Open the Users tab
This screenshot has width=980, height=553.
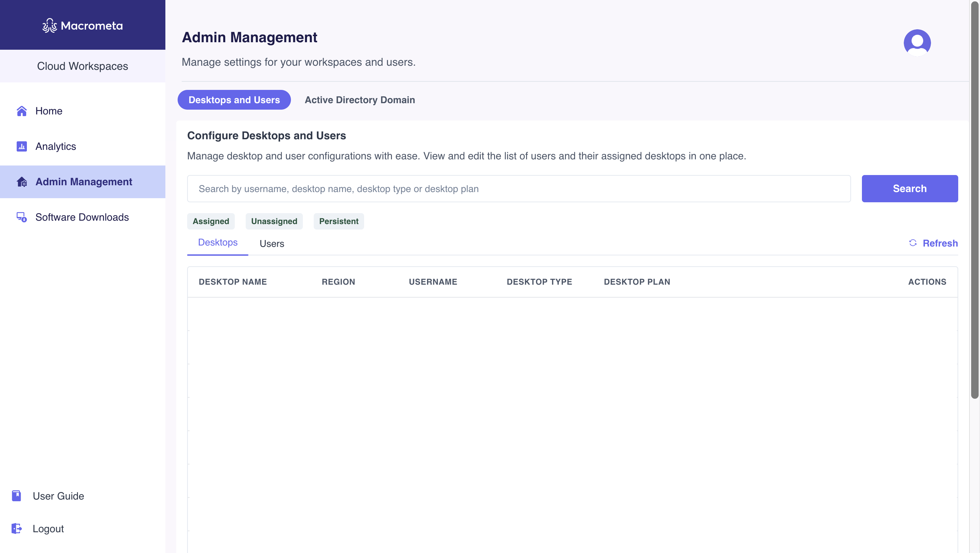point(272,243)
